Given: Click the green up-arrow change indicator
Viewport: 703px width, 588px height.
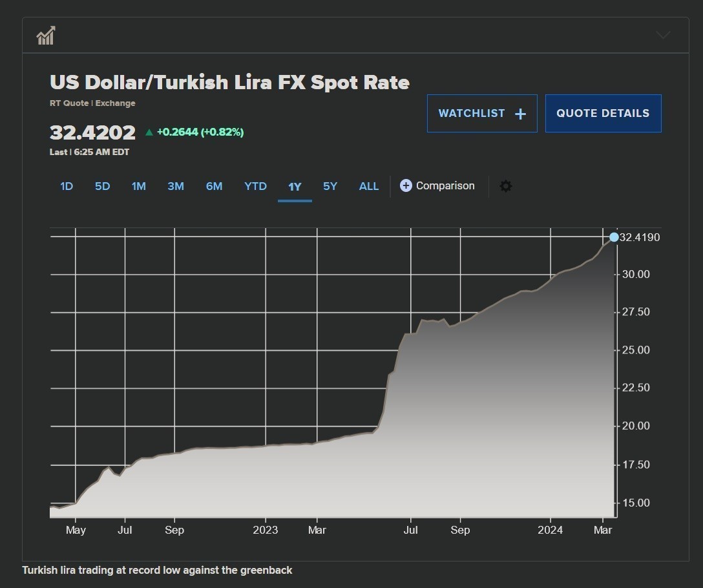Looking at the screenshot, I should point(149,132).
